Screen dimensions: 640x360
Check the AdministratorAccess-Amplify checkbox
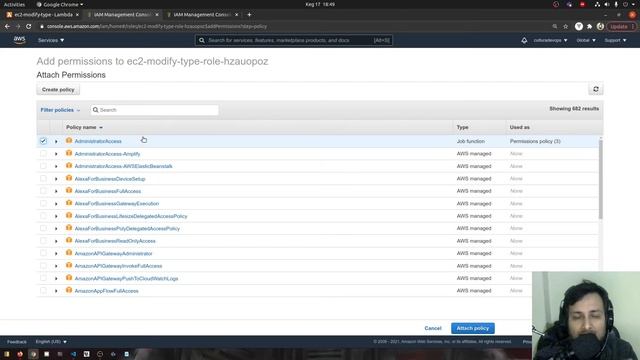pos(43,154)
